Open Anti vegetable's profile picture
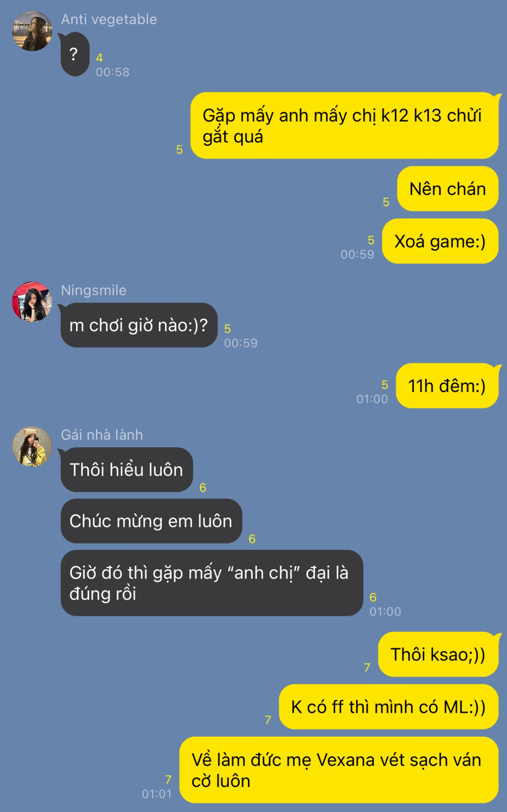Screen dimensions: 507x812 click(x=32, y=31)
